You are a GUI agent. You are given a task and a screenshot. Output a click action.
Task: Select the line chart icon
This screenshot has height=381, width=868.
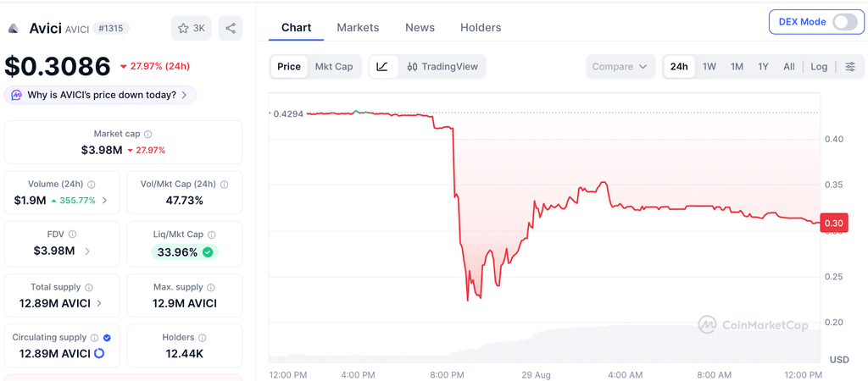click(x=382, y=66)
